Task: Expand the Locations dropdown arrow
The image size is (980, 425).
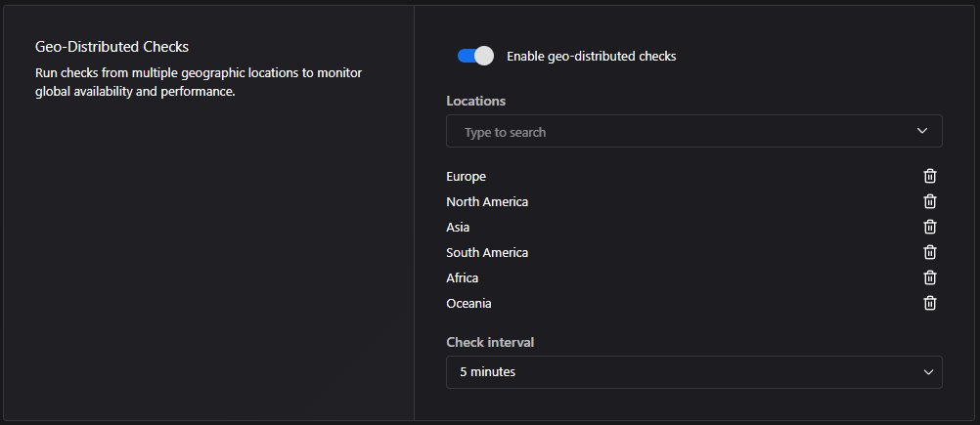Action: 922,131
